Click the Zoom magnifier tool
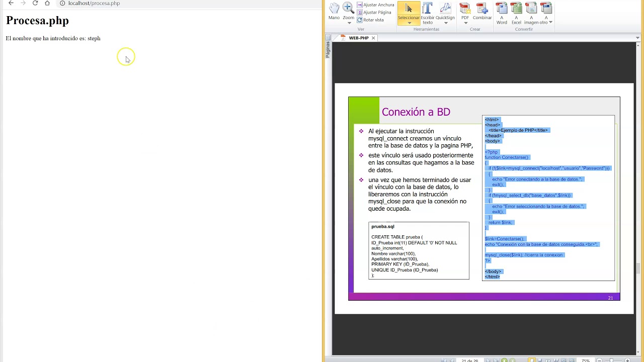 tap(348, 11)
